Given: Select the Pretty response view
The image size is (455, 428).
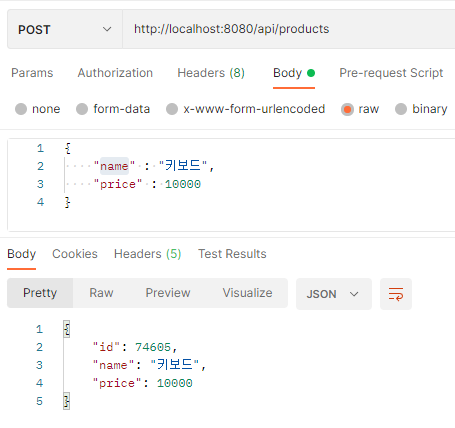Looking at the screenshot, I should click(40, 293).
